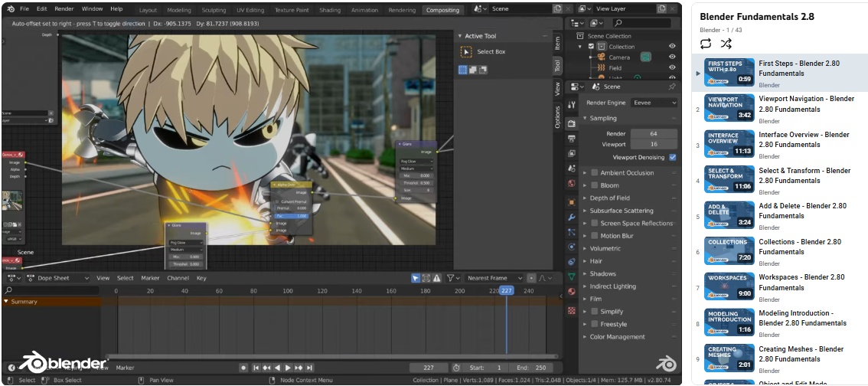Open the Render properties tab

click(572, 123)
